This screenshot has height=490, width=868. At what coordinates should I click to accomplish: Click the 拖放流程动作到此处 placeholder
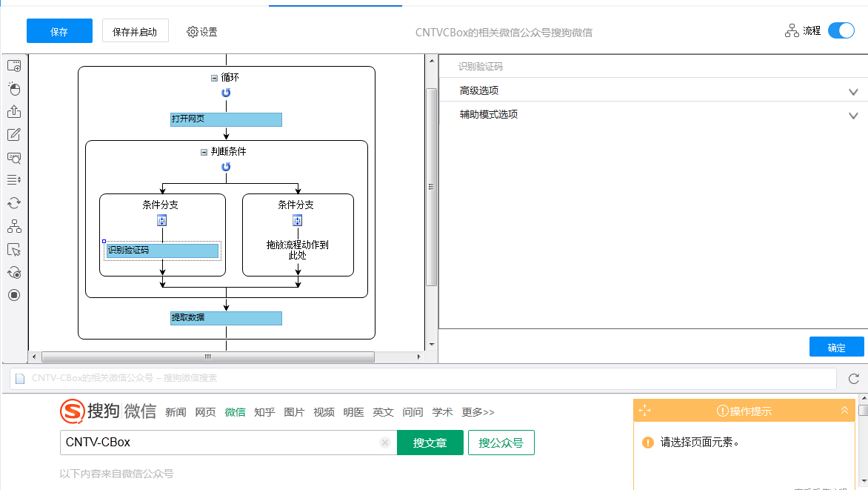(x=297, y=249)
